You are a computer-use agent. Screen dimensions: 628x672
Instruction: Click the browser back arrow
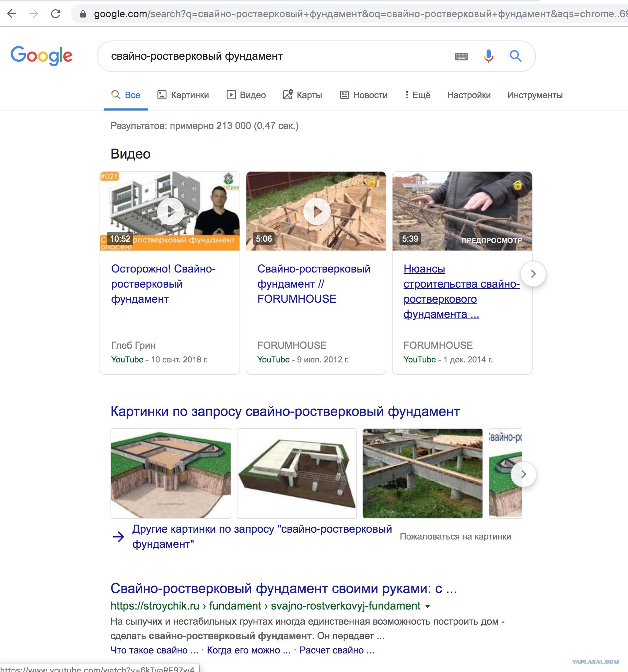(12, 14)
